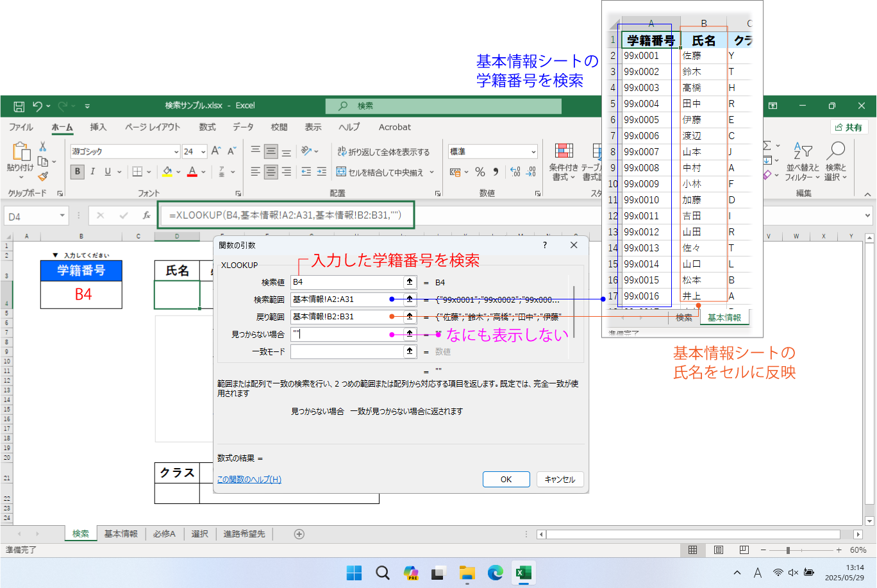The image size is (877, 588).
Task: Increase font size with large A icon
Action: click(216, 151)
